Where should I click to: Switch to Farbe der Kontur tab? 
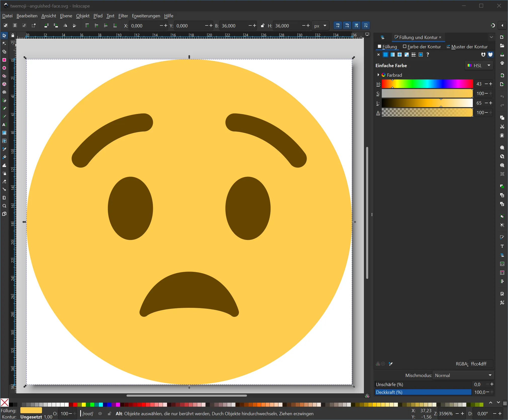click(x=422, y=47)
